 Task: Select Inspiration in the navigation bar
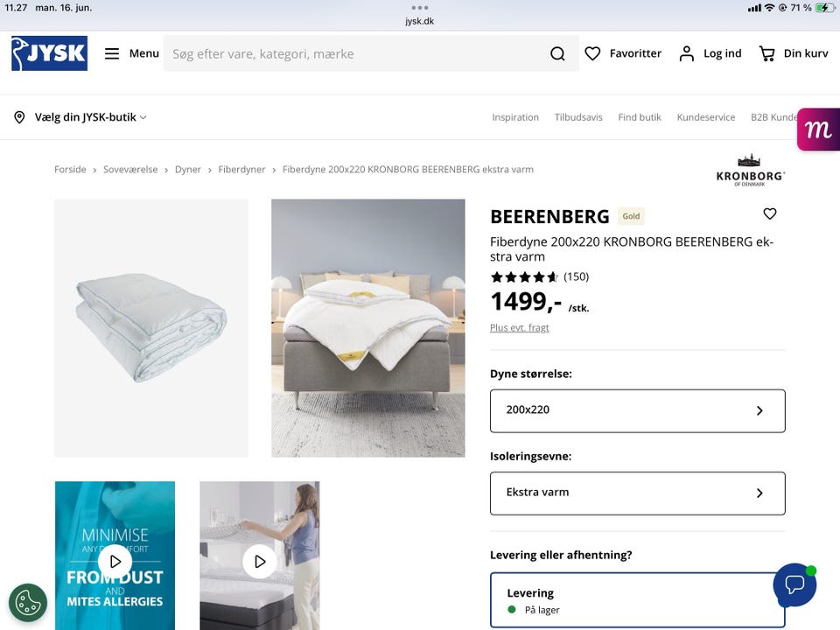point(515,116)
